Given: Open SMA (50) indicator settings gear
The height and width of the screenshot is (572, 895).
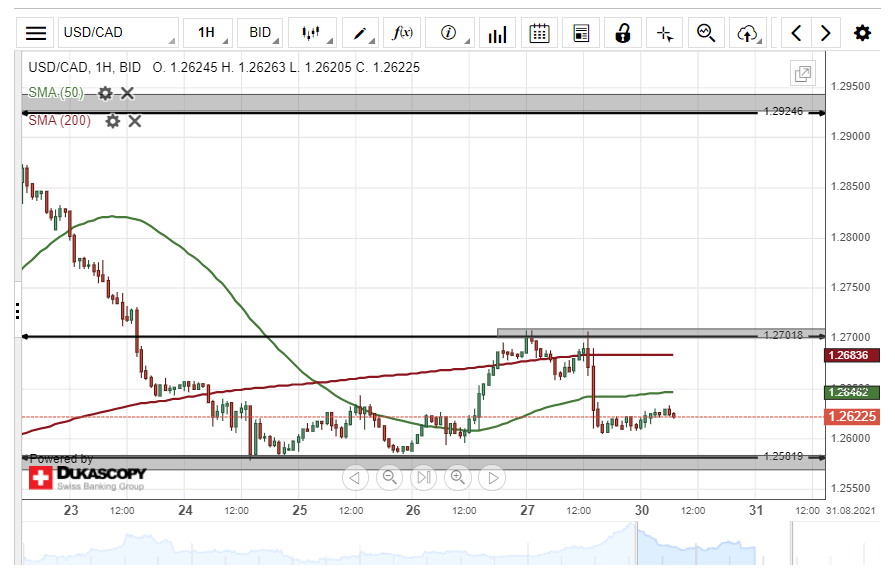Looking at the screenshot, I should tap(105, 93).
